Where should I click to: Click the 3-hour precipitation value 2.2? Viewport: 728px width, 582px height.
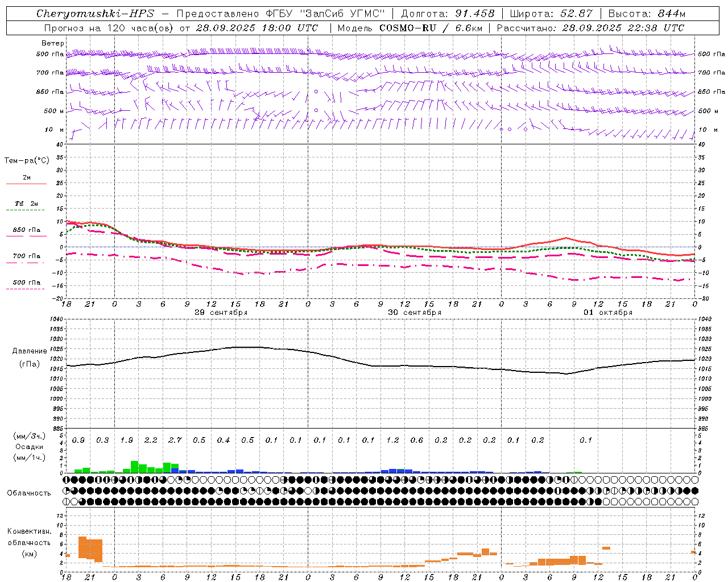(151, 440)
